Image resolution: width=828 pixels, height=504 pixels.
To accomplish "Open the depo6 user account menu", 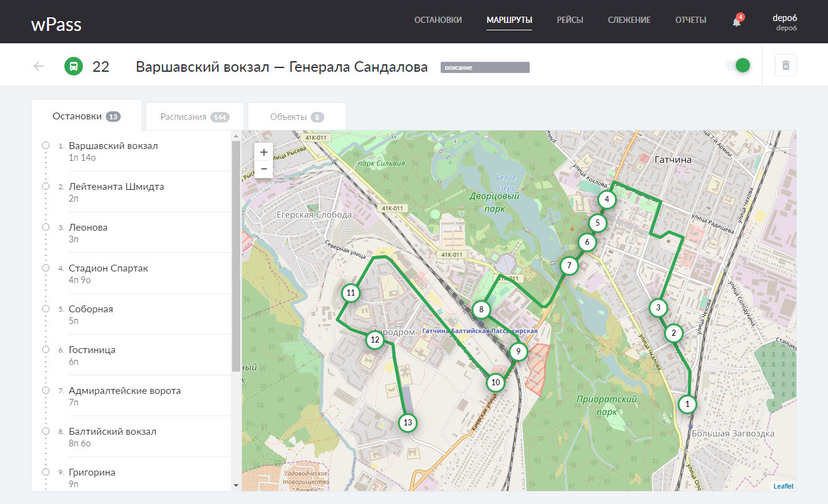I will [x=784, y=22].
